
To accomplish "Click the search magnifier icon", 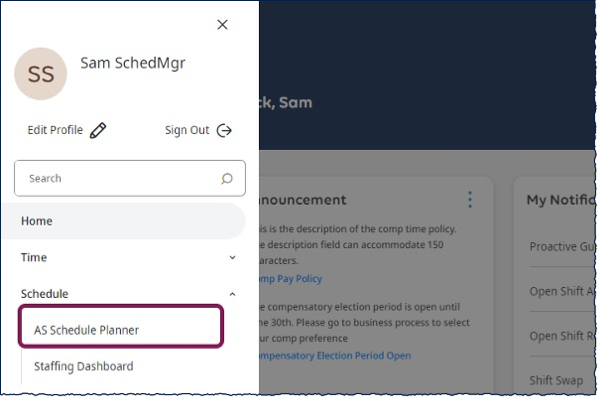I will tap(227, 178).
